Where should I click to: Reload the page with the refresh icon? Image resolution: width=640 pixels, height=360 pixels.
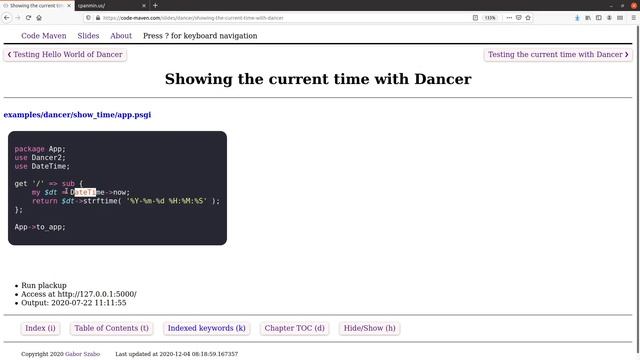[x=28, y=18]
